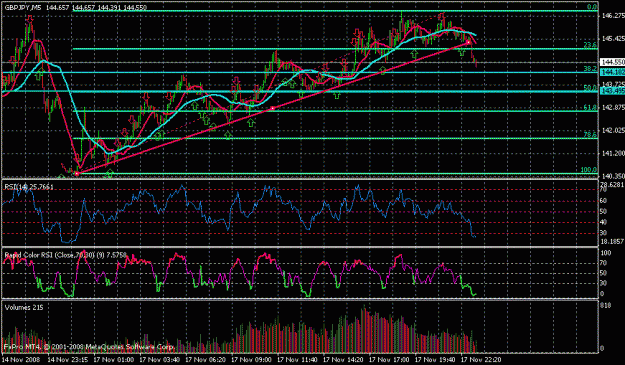Click the 18.1857 RSI scale minimum
Screen dimensions: 625x365
pos(612,241)
